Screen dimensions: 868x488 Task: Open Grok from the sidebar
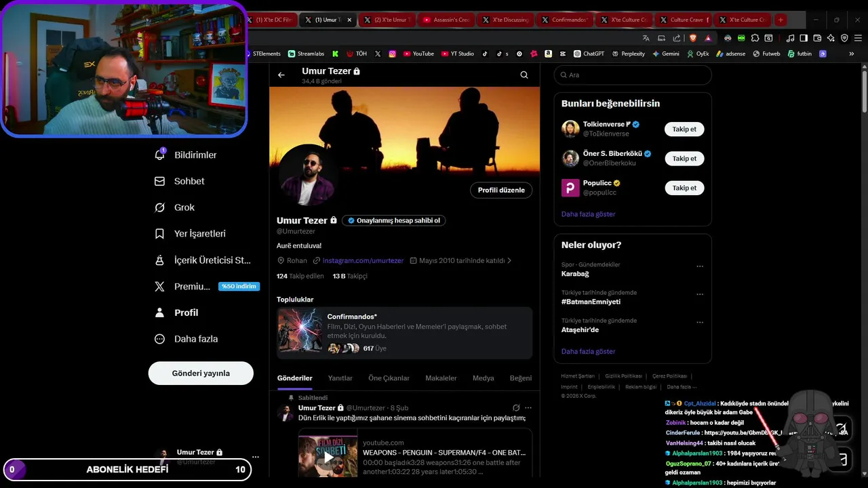pos(175,207)
